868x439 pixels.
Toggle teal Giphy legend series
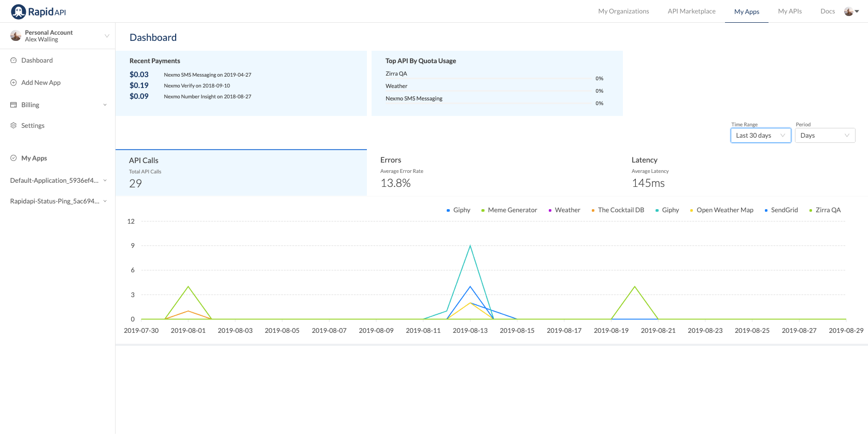pos(667,210)
